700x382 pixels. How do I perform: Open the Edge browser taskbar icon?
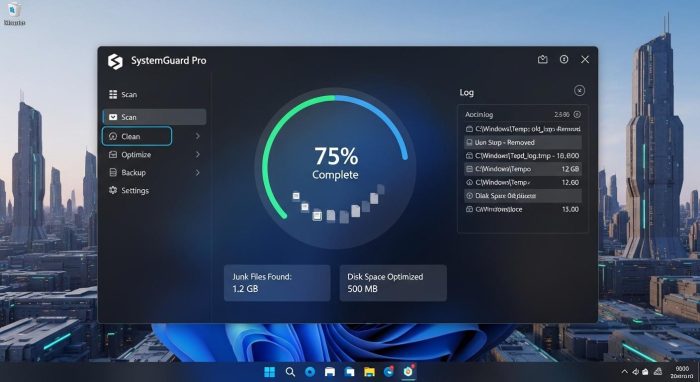(389, 371)
